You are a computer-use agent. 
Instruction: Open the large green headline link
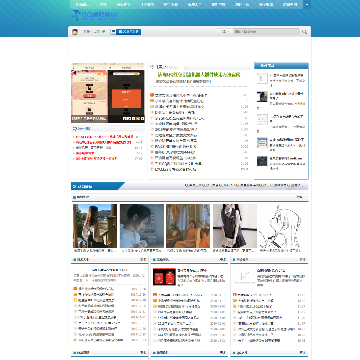199,75
